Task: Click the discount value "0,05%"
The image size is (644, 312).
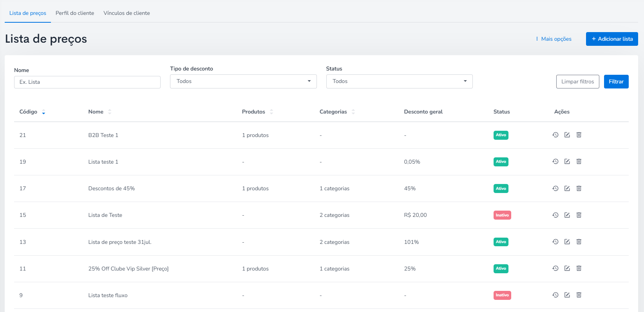Action: [x=412, y=162]
